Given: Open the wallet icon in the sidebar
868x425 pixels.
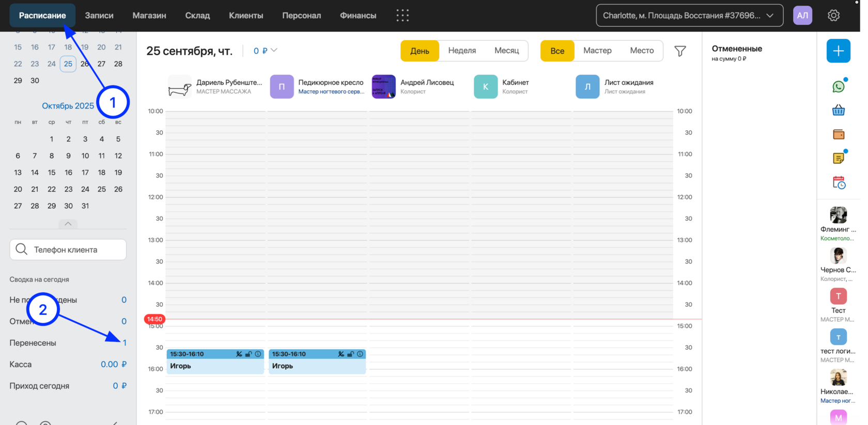Looking at the screenshot, I should pyautogui.click(x=838, y=134).
